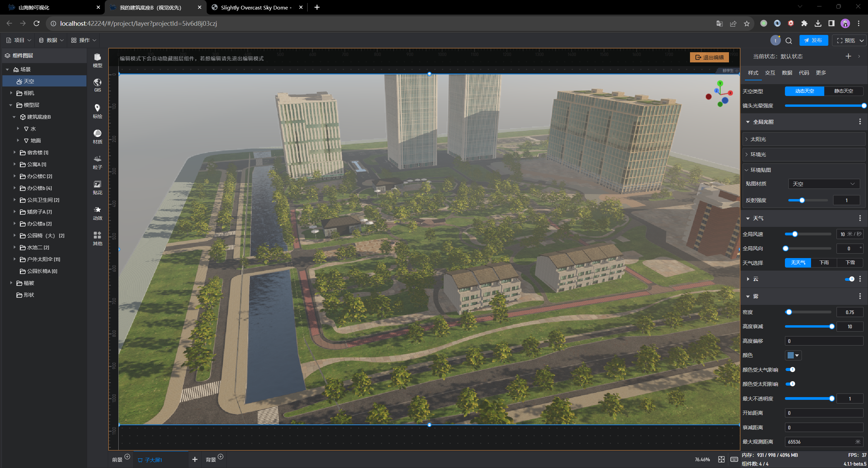Screen dimensions: 868x468
Task: Click the 发布 publish button
Action: [813, 40]
